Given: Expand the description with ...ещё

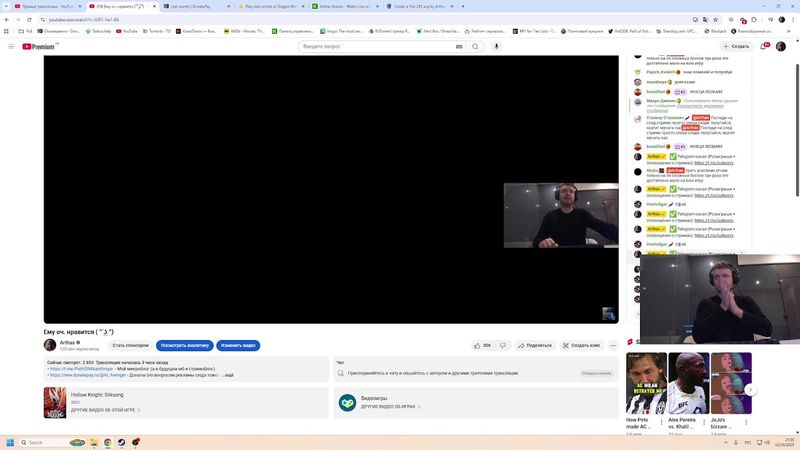Looking at the screenshot, I should coord(226,375).
